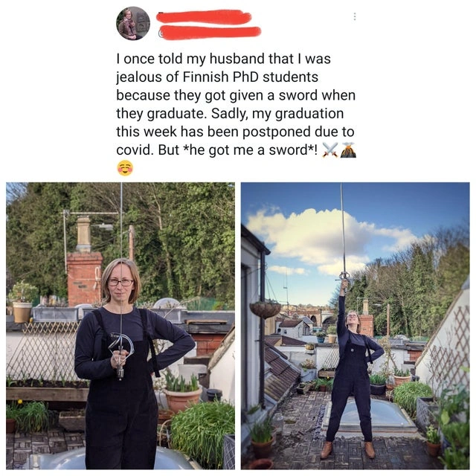476x476 pixels.
Task: Click the hanging basket in the right photo
Action: point(265,310)
